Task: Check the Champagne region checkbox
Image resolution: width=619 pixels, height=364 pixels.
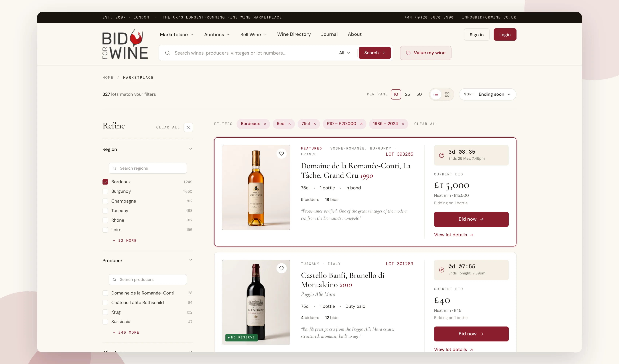Action: (x=105, y=201)
